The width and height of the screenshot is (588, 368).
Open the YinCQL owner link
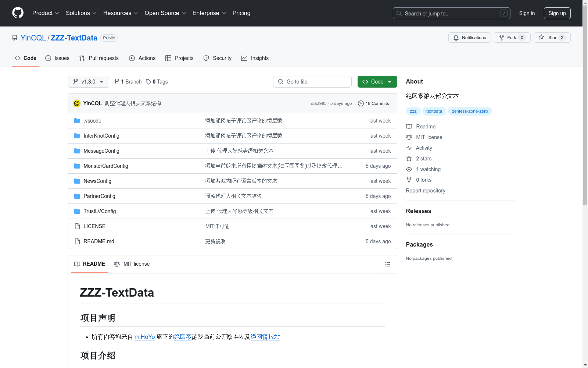tap(33, 38)
